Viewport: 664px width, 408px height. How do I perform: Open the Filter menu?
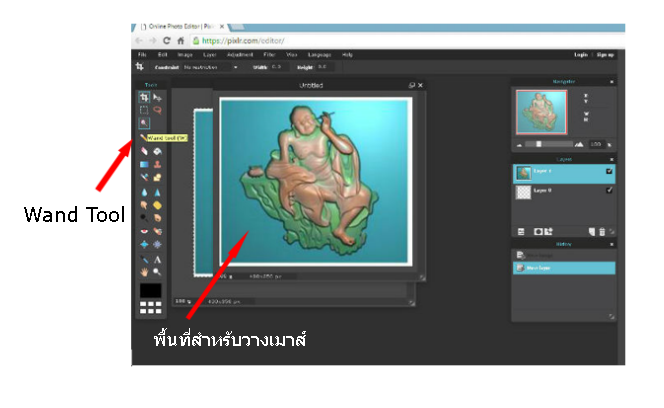269,55
